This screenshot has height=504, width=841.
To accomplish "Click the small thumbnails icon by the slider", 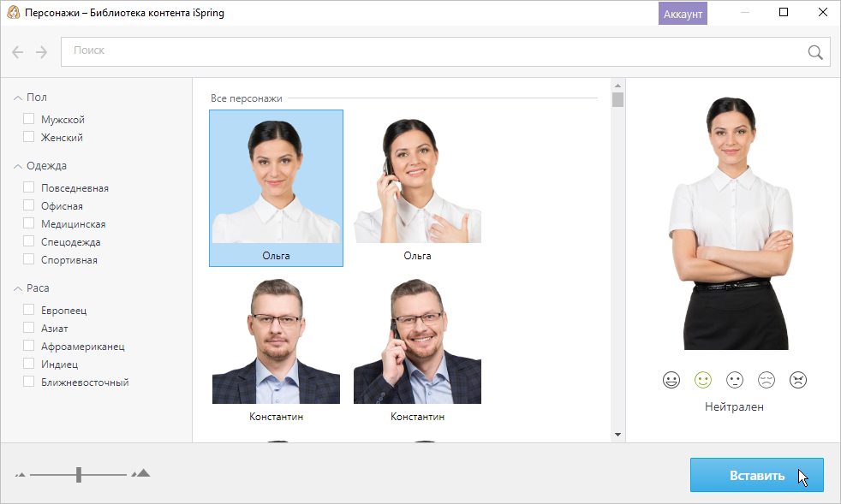I will tap(21, 475).
